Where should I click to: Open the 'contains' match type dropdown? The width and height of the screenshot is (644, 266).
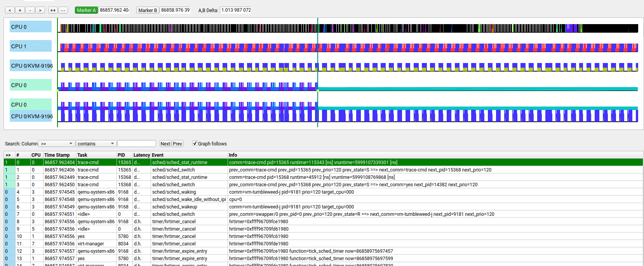click(x=96, y=143)
